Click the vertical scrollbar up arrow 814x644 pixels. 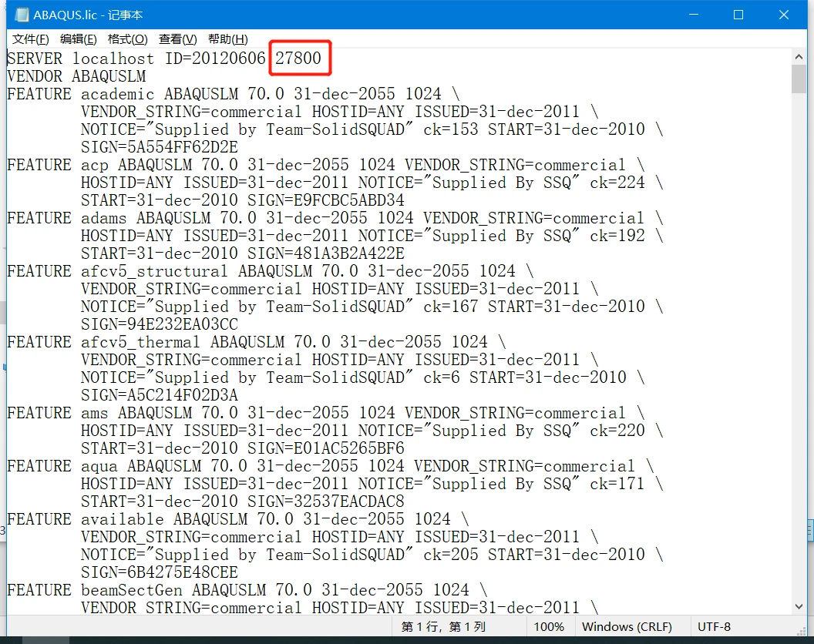(799, 57)
